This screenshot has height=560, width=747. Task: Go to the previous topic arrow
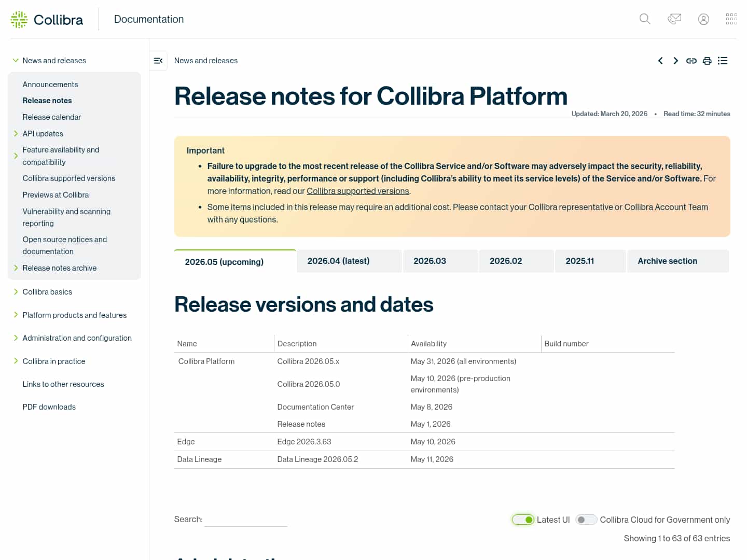pos(660,61)
